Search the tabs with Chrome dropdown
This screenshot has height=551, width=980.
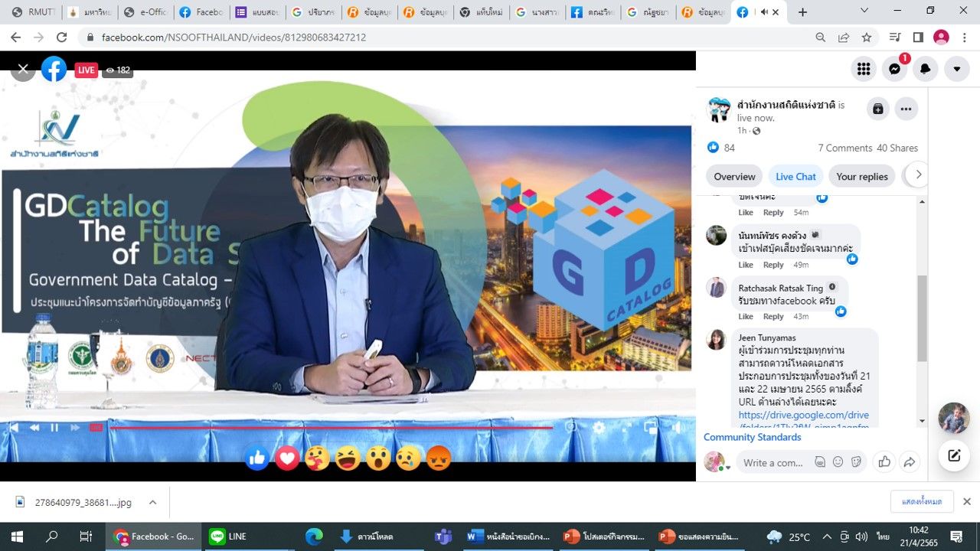864,11
